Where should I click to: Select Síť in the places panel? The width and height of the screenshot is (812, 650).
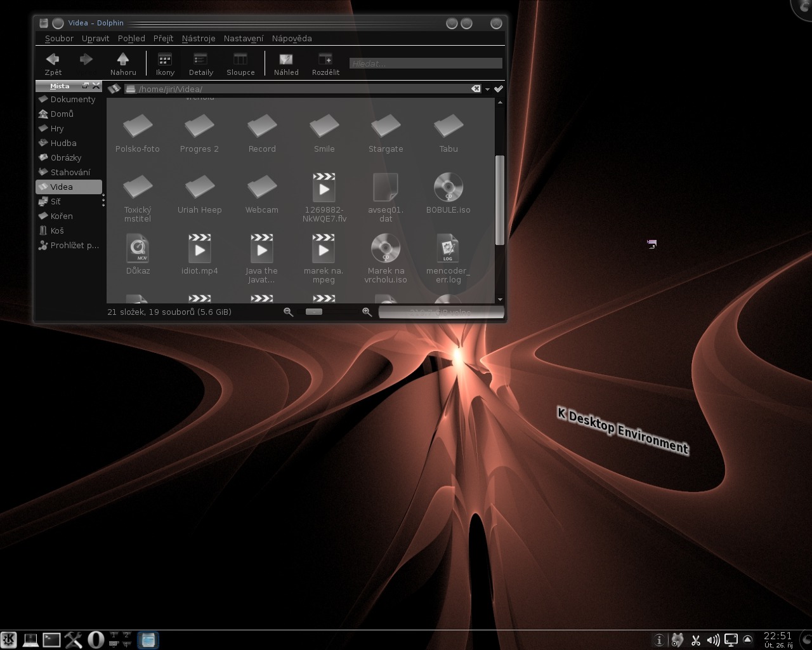pos(69,201)
